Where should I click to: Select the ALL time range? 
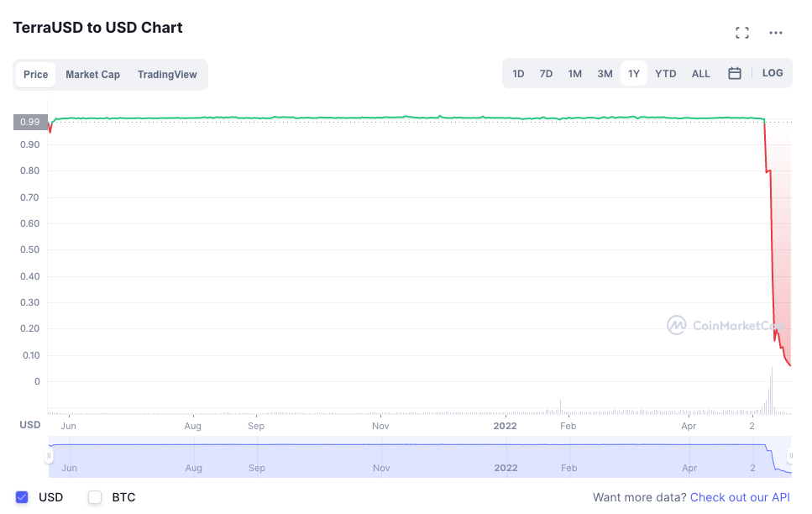(x=700, y=74)
